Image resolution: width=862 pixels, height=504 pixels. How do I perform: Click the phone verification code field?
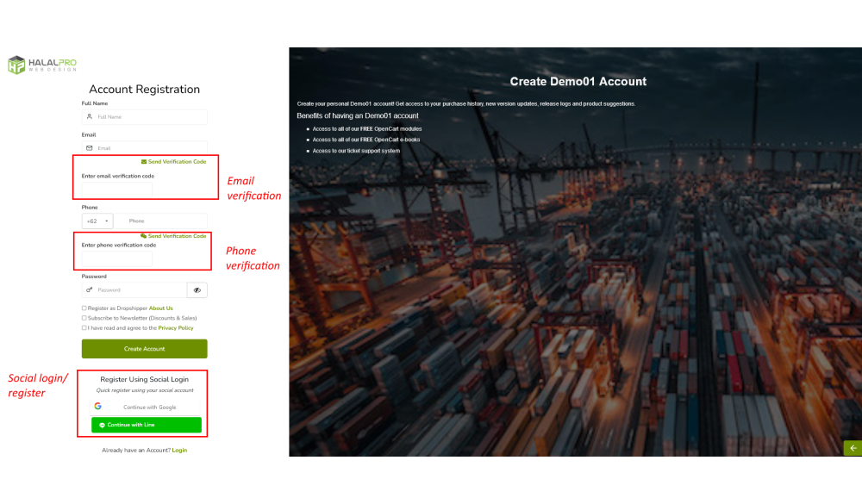click(116, 258)
